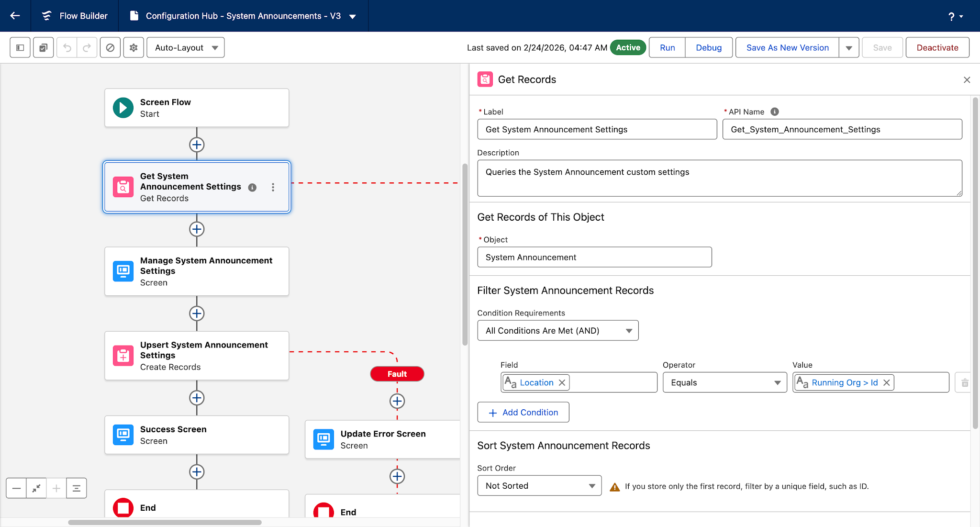Screen dimensions: 980x527
Task: Change Sort Order from Not Sorted
Action: pos(539,485)
